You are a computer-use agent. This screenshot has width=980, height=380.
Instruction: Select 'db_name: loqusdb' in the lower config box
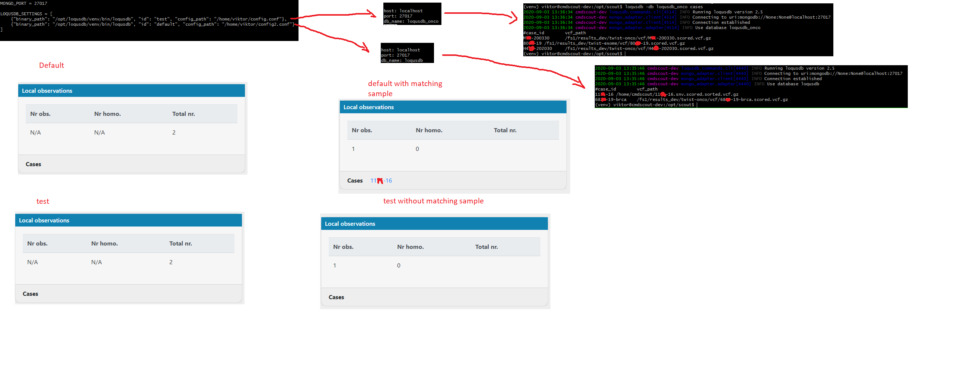click(402, 61)
